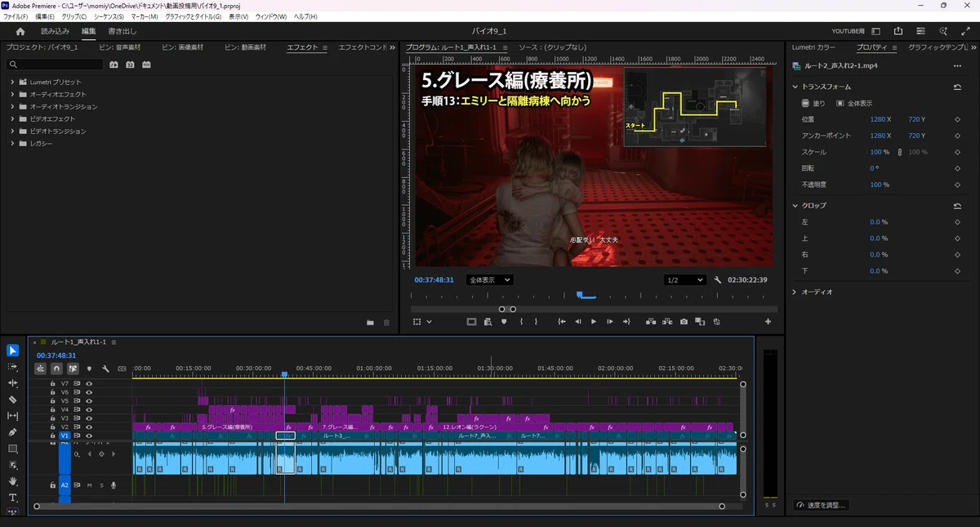Hide track V2 output eye
This screenshot has width=980, height=527.
pyautogui.click(x=89, y=427)
